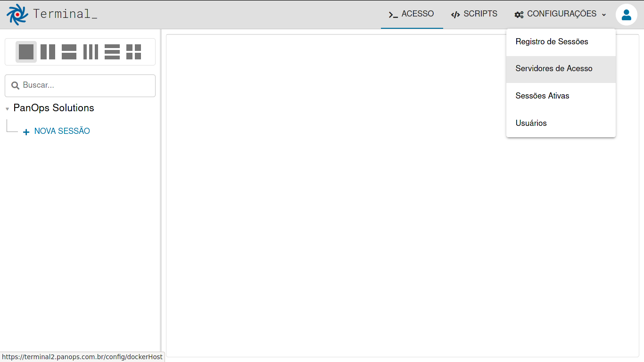Select the three-row layout icon
644x362 pixels.
[x=112, y=52]
